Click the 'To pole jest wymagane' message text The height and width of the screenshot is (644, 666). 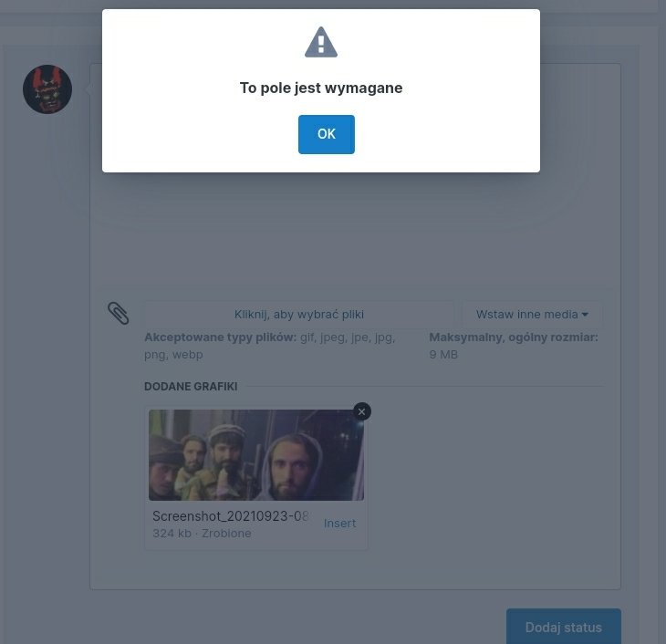click(x=321, y=88)
